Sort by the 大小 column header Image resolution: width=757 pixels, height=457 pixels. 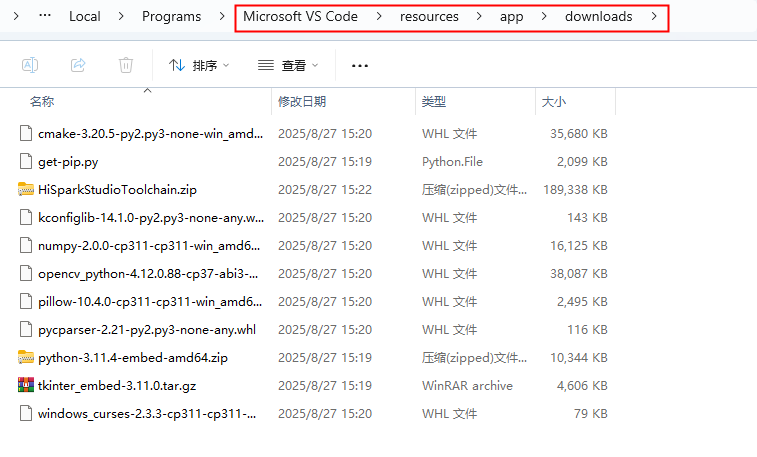point(553,101)
